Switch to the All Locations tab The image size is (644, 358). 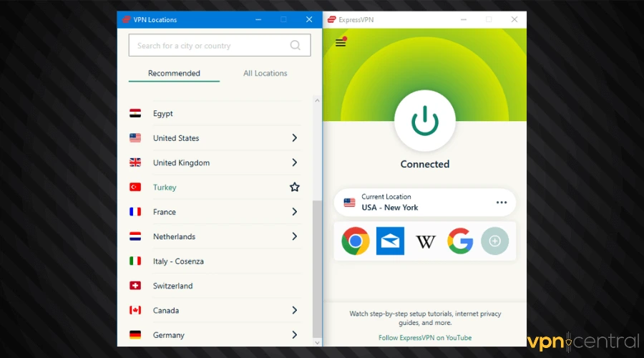pyautogui.click(x=265, y=73)
